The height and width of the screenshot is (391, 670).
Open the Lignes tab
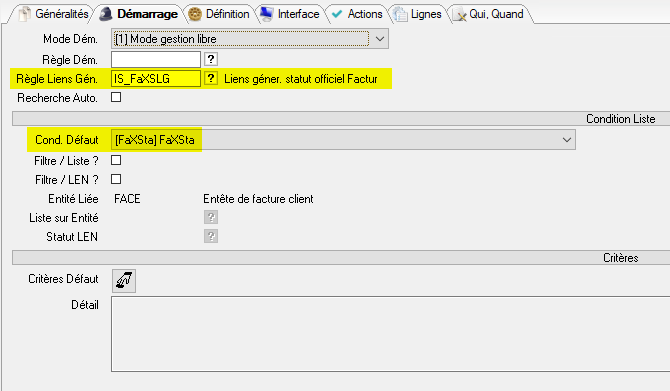tap(418, 14)
